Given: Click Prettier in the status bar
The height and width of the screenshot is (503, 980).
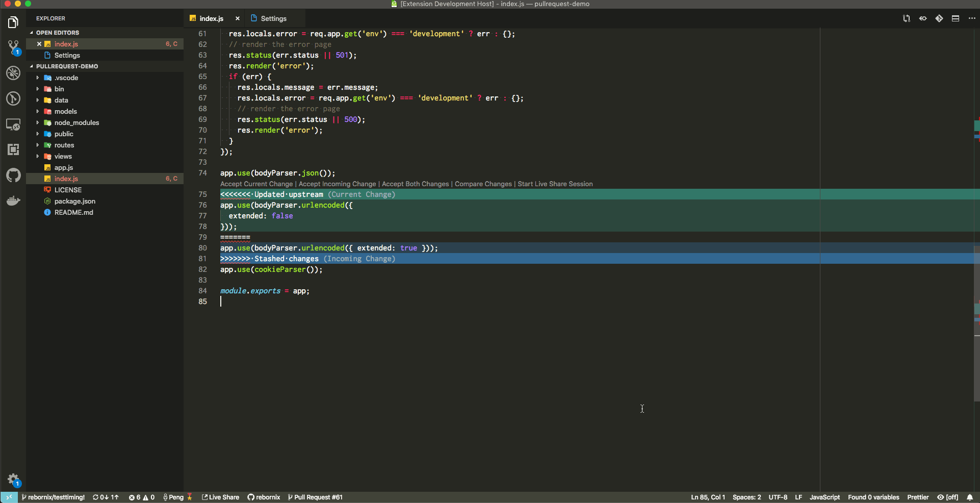Looking at the screenshot, I should (x=918, y=497).
